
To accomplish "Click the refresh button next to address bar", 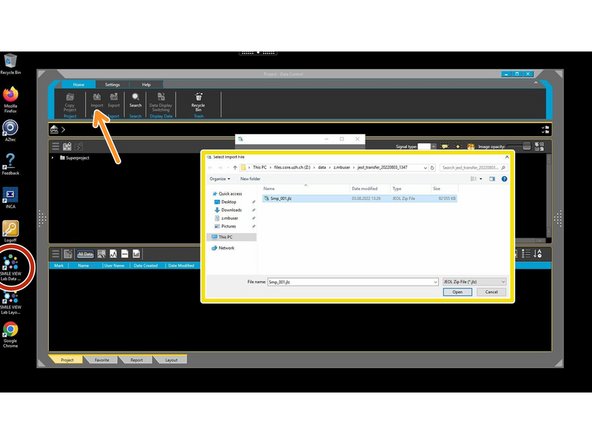I will 432,167.
